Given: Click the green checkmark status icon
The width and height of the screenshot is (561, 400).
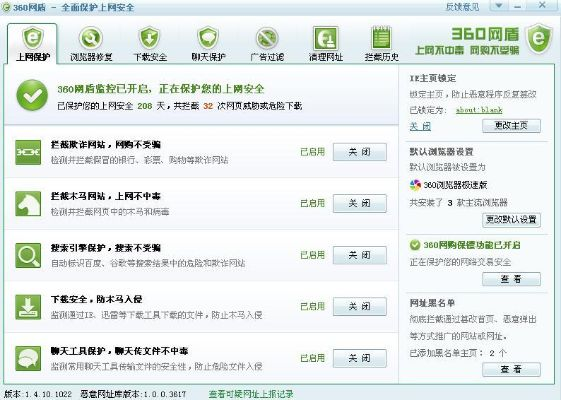Looking at the screenshot, I should (32, 95).
